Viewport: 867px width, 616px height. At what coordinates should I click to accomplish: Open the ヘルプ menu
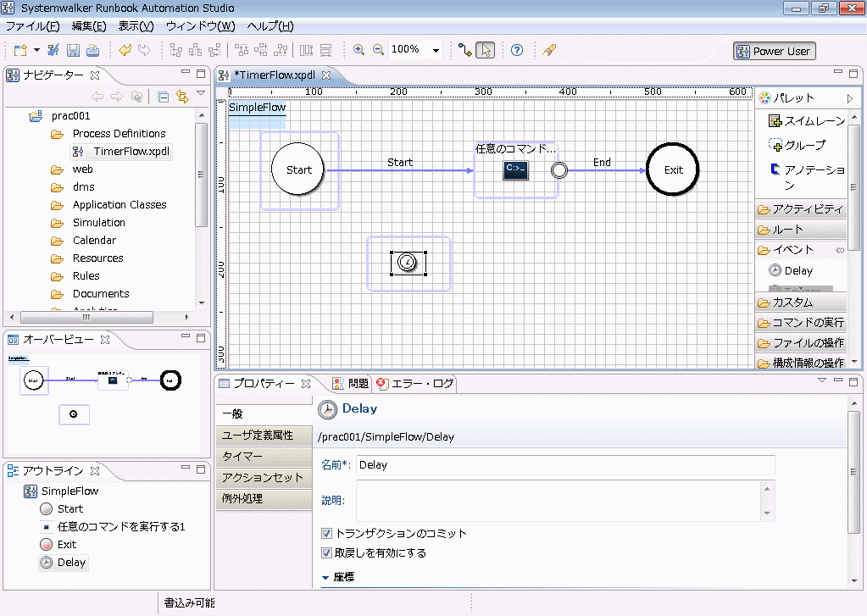(270, 26)
